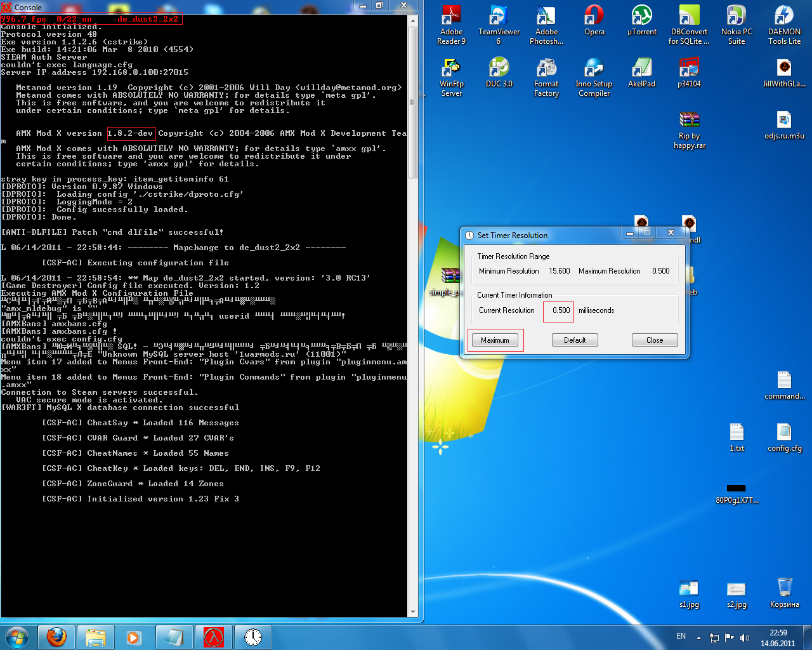Click the DBConvert for SQLite icon

point(689,25)
